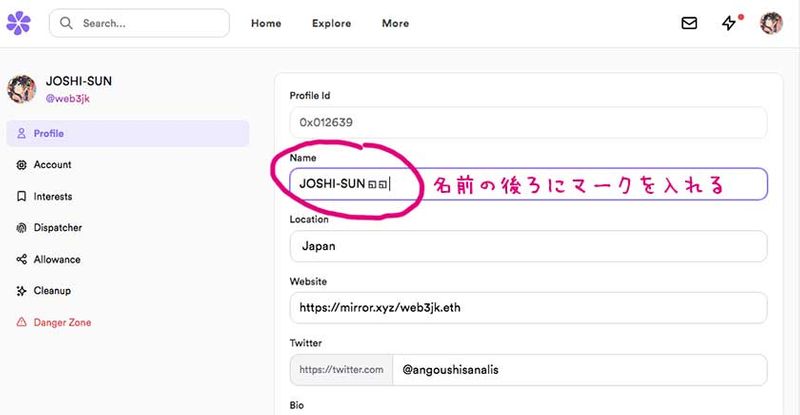Go to Home in top navigation
800x415 pixels.
pyautogui.click(x=266, y=23)
